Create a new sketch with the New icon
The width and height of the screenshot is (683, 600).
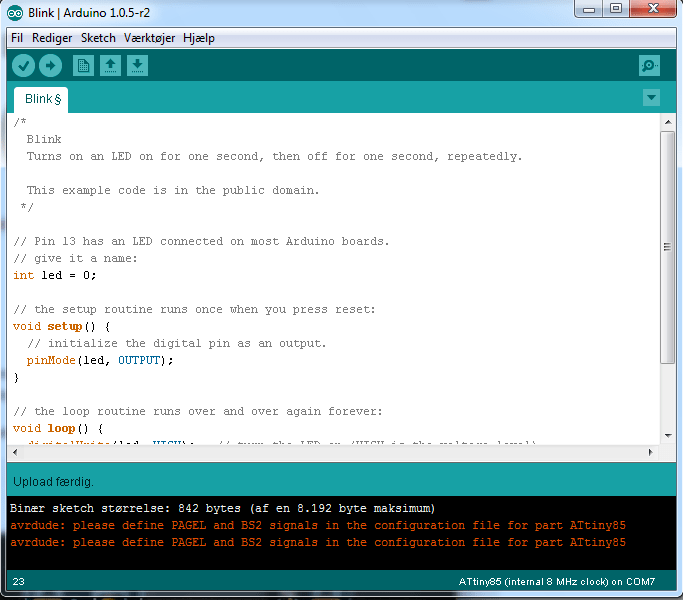83,66
